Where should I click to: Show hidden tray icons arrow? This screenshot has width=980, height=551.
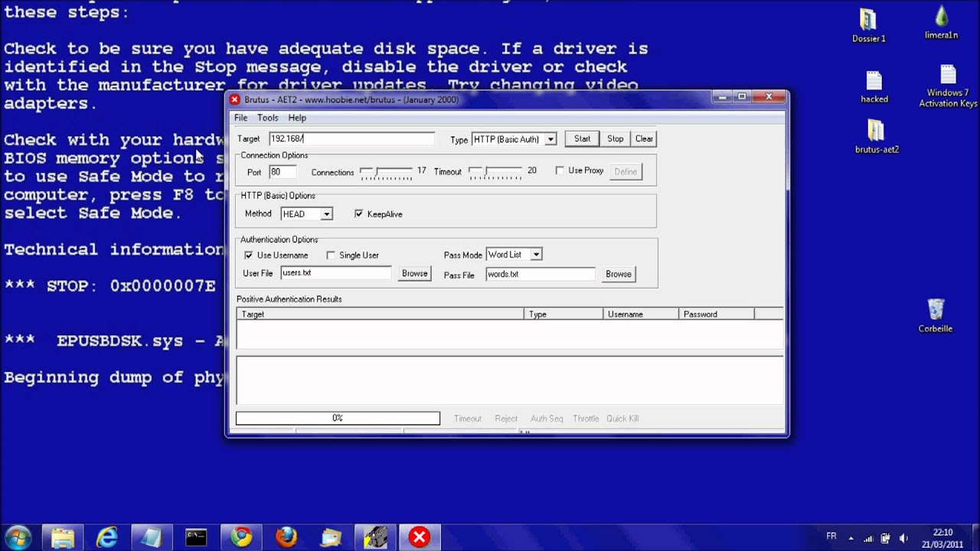click(x=851, y=538)
